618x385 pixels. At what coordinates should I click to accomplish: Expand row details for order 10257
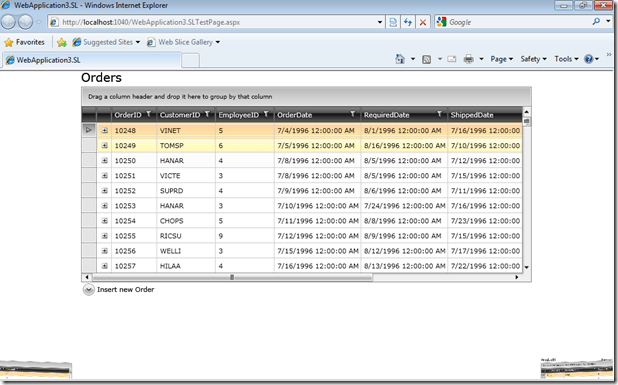pyautogui.click(x=104, y=266)
